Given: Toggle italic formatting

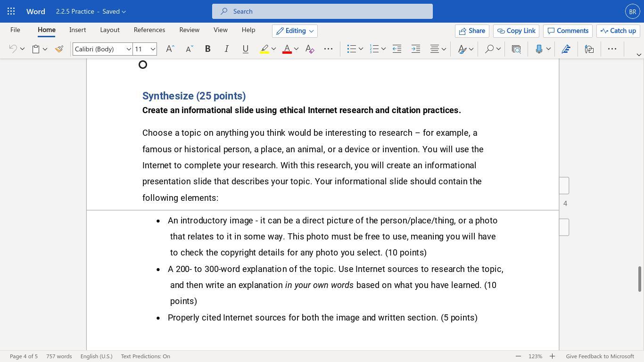Looking at the screenshot, I should (226, 49).
